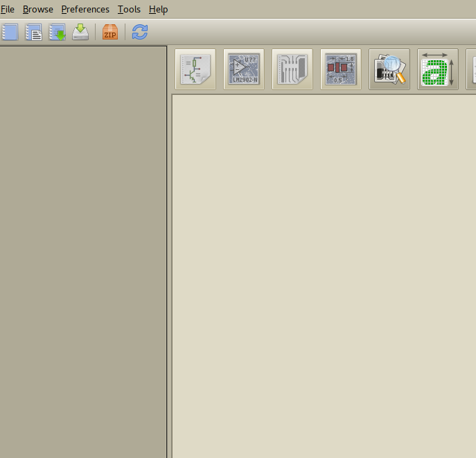Expand the Preferences menu
This screenshot has width=476, height=458.
point(85,10)
